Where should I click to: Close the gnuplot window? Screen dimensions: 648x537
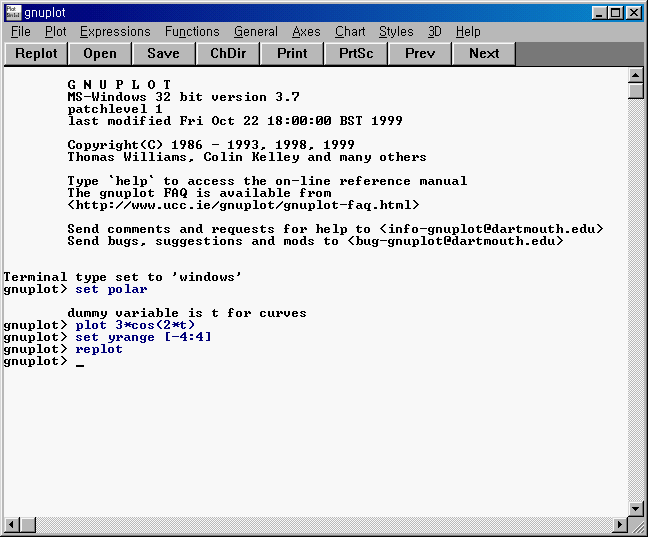pyautogui.click(x=634, y=13)
